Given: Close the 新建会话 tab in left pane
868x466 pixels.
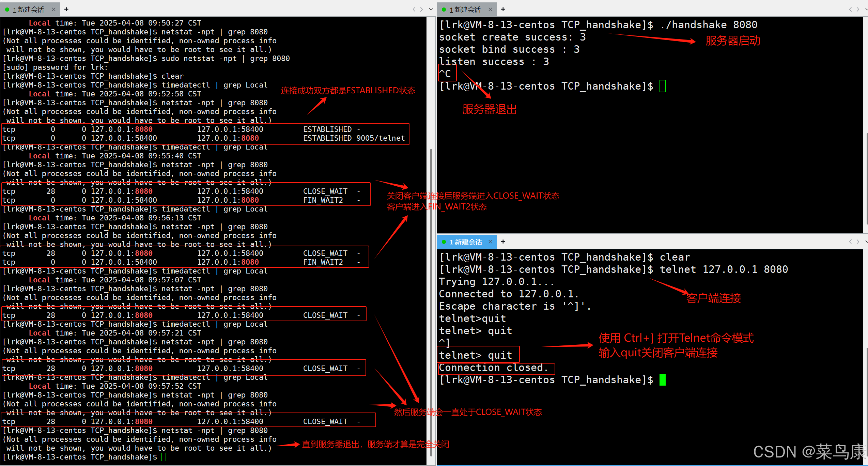Looking at the screenshot, I should point(53,10).
